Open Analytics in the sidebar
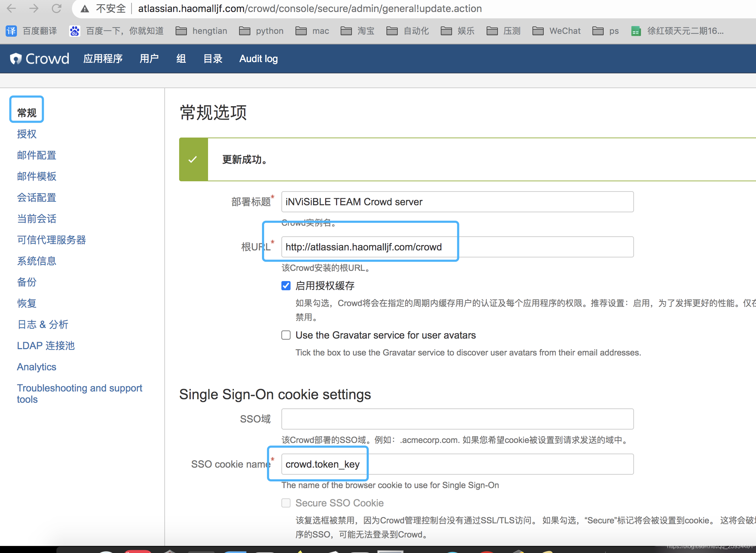The image size is (756, 553). tap(37, 367)
